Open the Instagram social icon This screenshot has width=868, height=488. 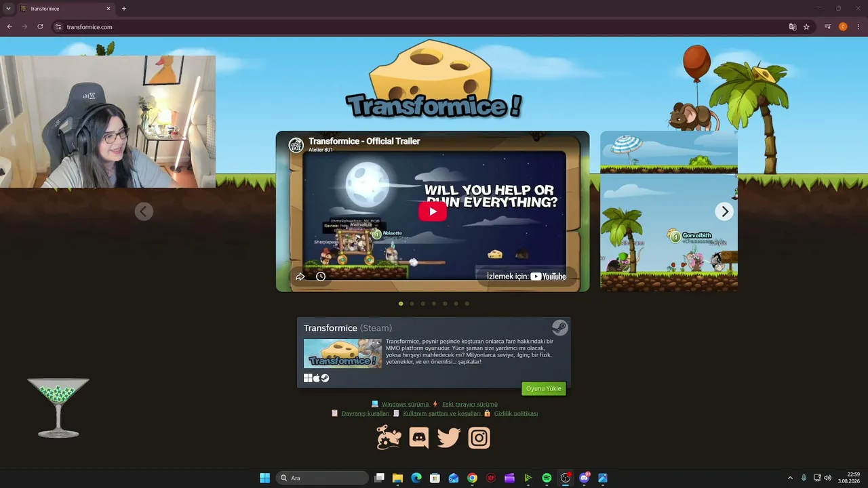[x=479, y=438]
